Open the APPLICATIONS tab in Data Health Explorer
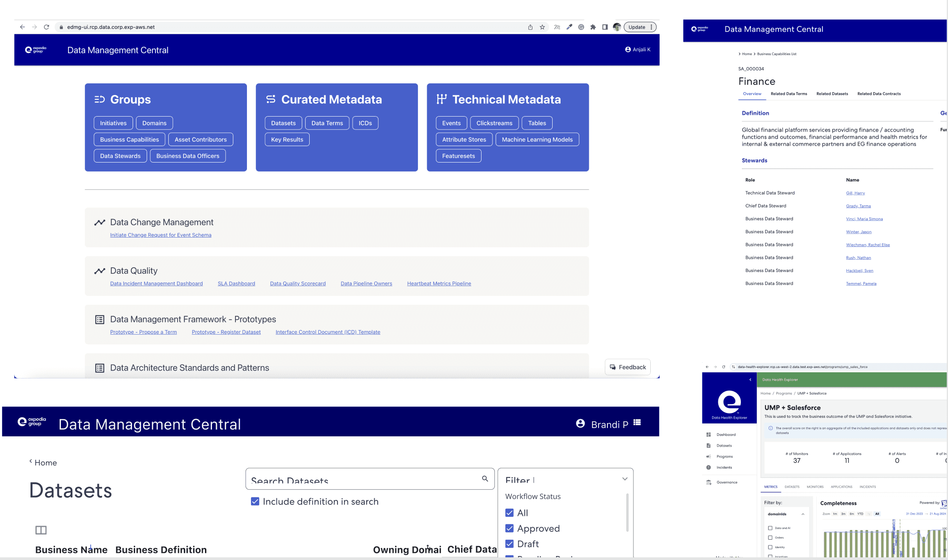The image size is (948, 560). click(842, 487)
